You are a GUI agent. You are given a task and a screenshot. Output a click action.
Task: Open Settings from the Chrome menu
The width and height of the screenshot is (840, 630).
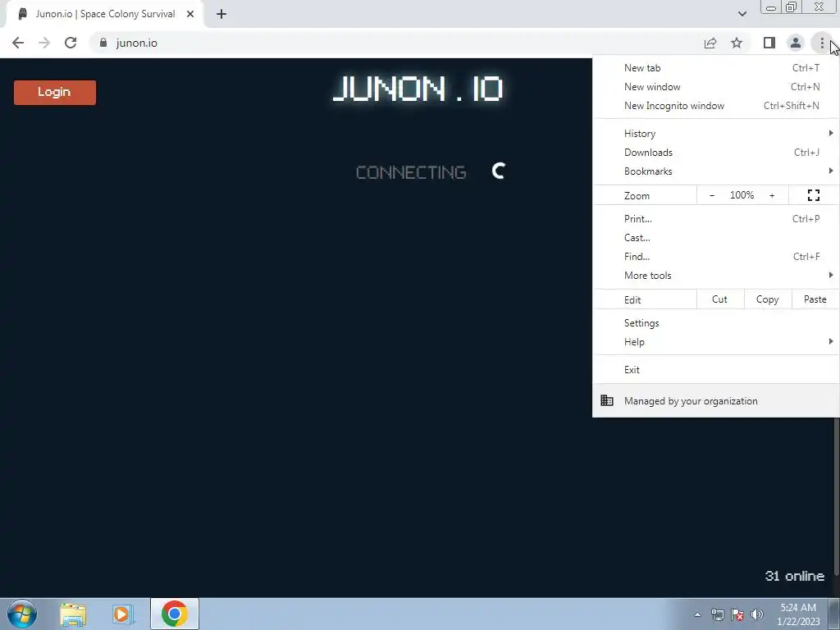click(x=715, y=323)
